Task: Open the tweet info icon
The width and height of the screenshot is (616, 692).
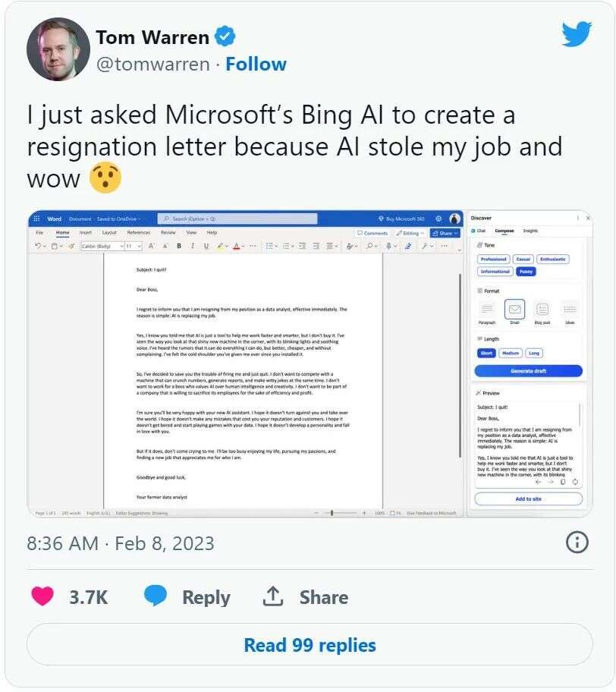Action: click(x=577, y=542)
